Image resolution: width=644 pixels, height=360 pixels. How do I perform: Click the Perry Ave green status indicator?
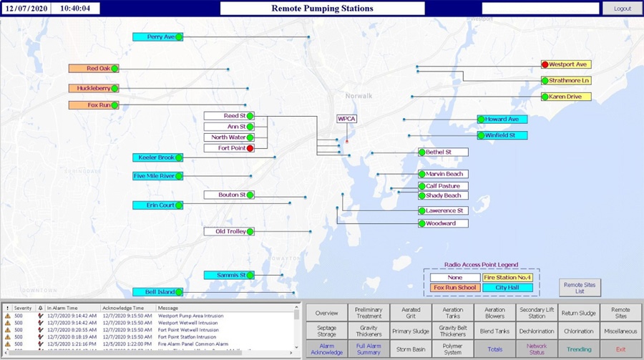tap(179, 37)
